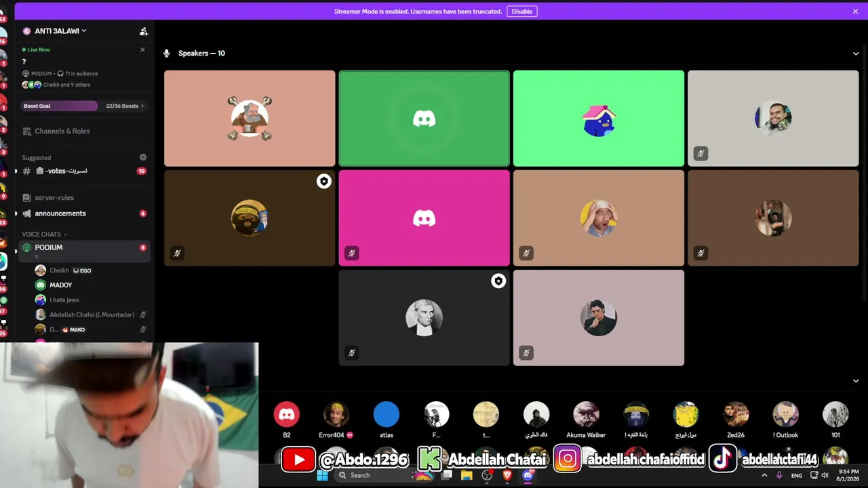Open the Discord app in the taskbar
Viewport: 868px width, 488px height.
(x=528, y=475)
